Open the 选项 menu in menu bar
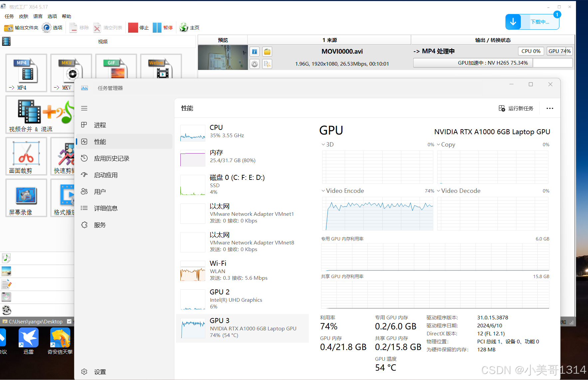 52,16
